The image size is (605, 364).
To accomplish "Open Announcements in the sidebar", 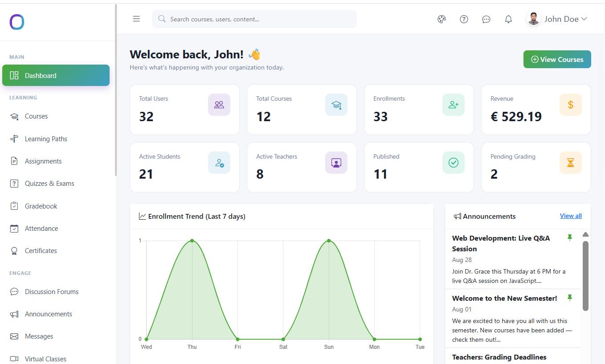I will coord(56,314).
